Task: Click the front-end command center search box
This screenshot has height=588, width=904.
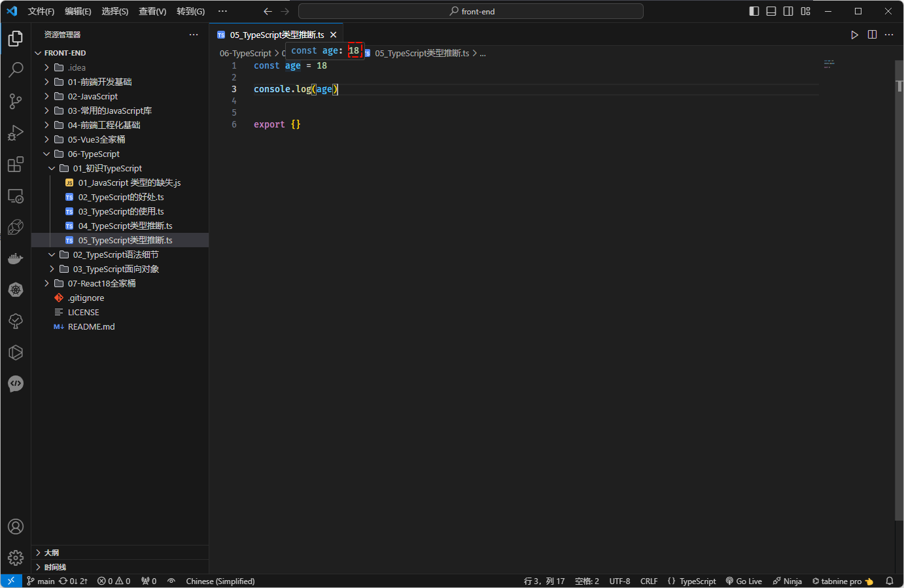Action: coord(471,11)
